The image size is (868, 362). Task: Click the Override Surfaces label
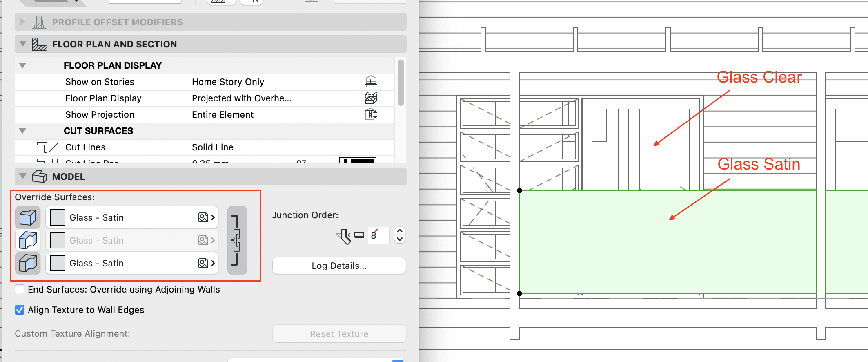[x=55, y=197]
